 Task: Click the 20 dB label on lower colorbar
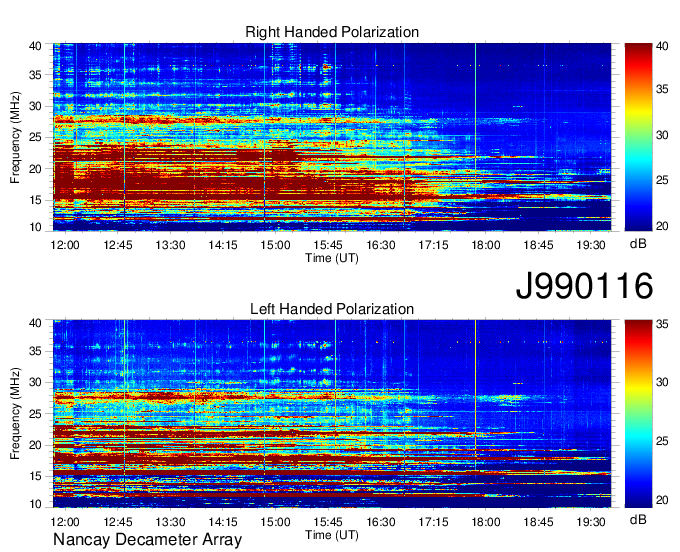(662, 500)
